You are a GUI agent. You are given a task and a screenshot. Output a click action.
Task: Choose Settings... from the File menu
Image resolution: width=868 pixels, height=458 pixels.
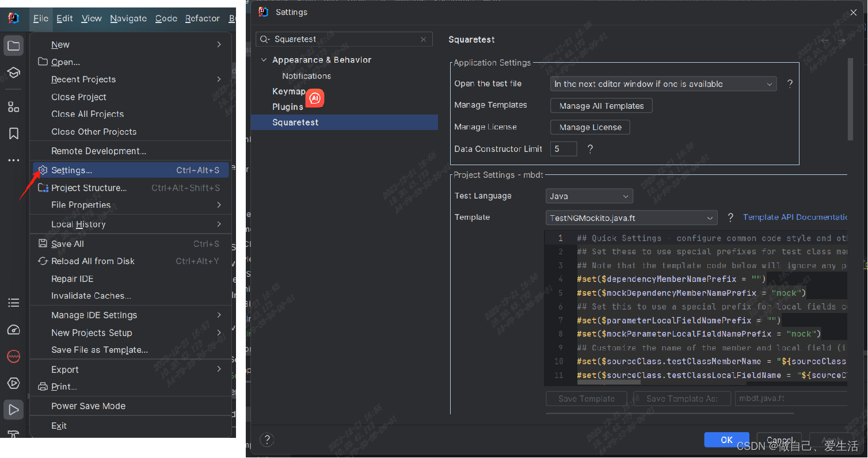pos(131,170)
